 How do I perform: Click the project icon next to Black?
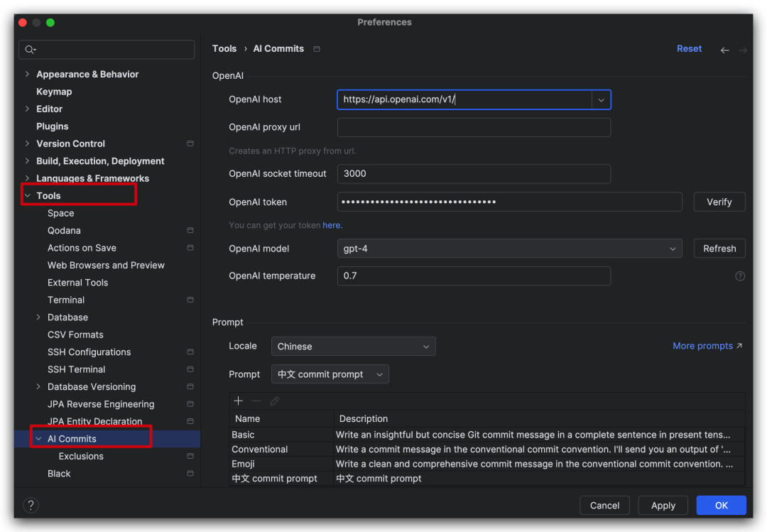(190, 473)
